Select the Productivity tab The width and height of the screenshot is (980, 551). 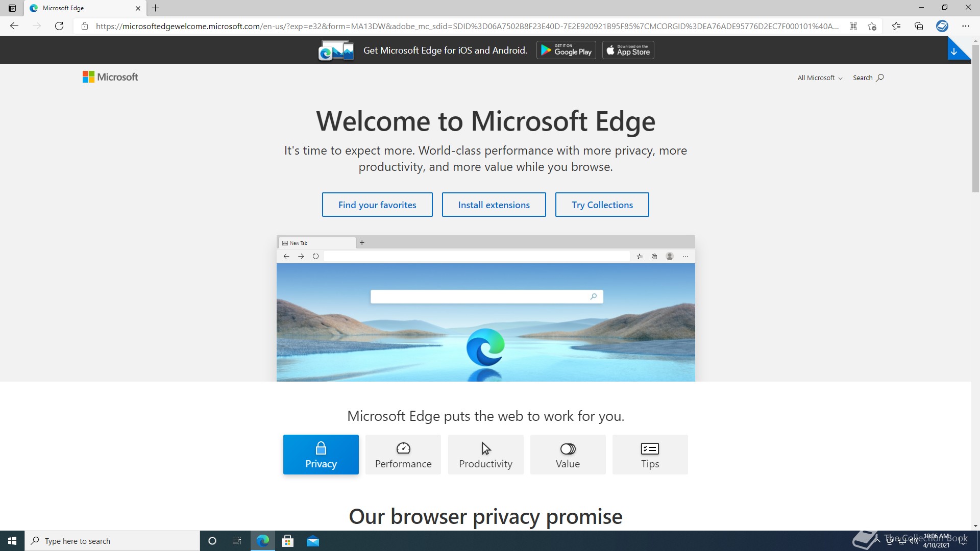(486, 455)
